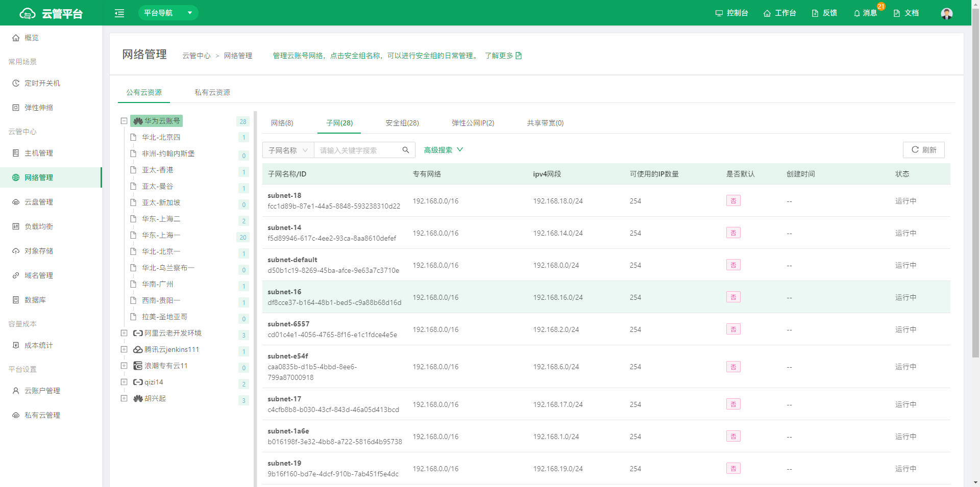Image resolution: width=980 pixels, height=487 pixels.
Task: Switch to the 网络(8) tab
Action: tap(282, 123)
